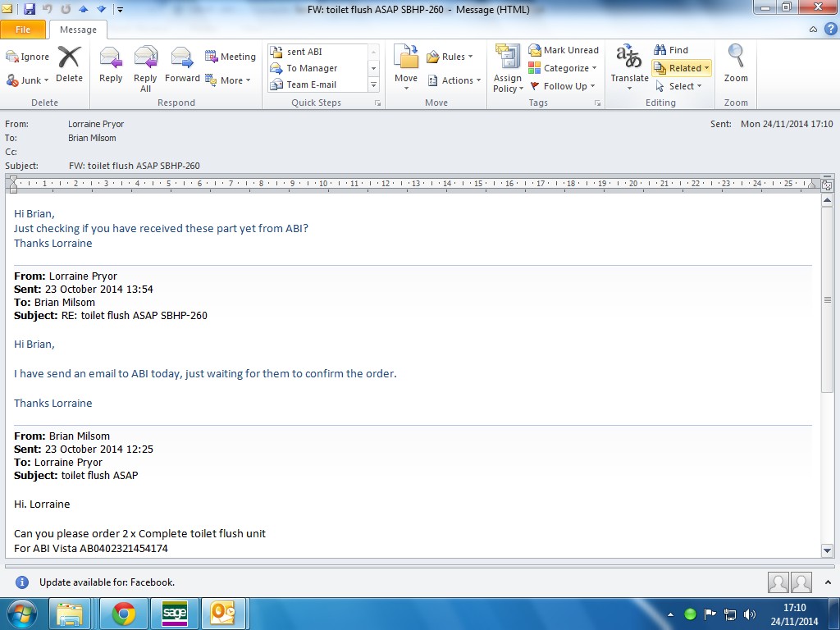Viewport: 840px width, 630px height.
Task: Click the Save icon in quick access toolbar
Action: pos(30,9)
